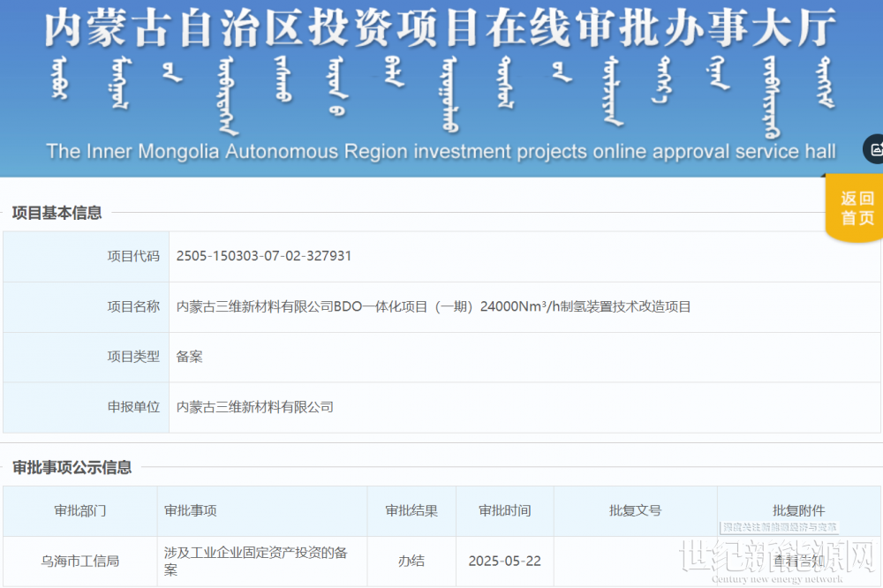Click the 办结 result cell
This screenshot has height=588, width=883.
point(411,561)
